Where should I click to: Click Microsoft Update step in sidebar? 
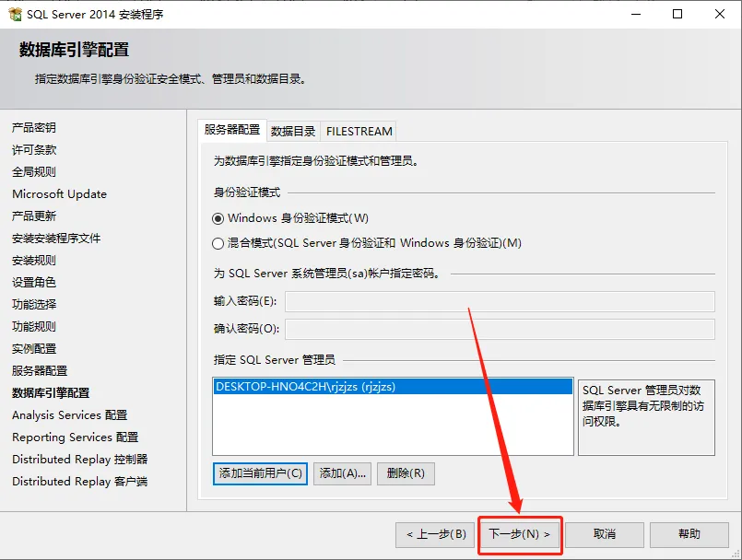[60, 194]
